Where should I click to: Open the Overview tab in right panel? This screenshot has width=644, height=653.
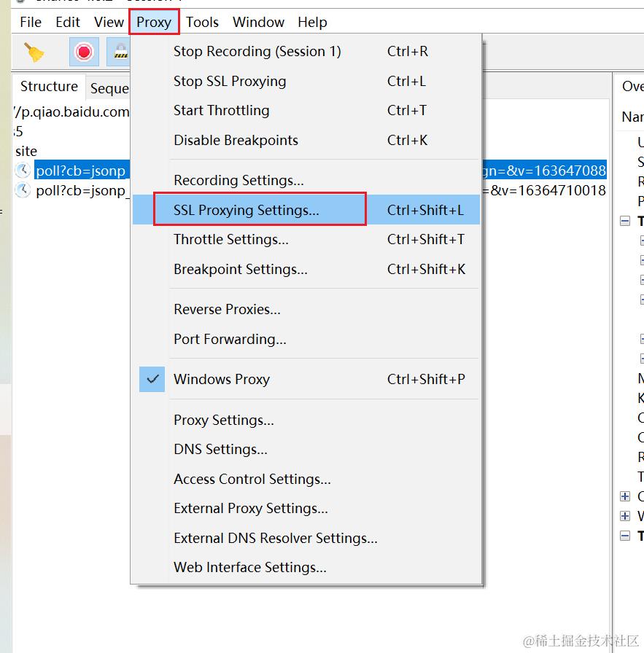click(632, 86)
